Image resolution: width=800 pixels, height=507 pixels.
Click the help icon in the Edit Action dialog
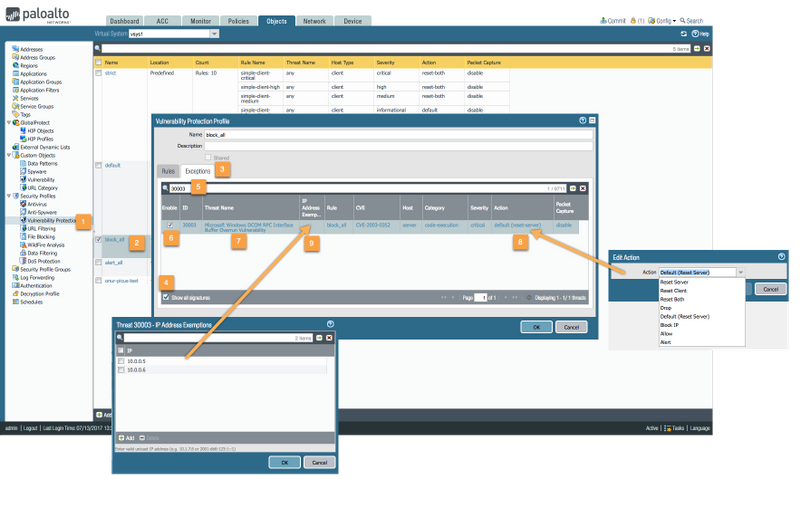pos(781,257)
